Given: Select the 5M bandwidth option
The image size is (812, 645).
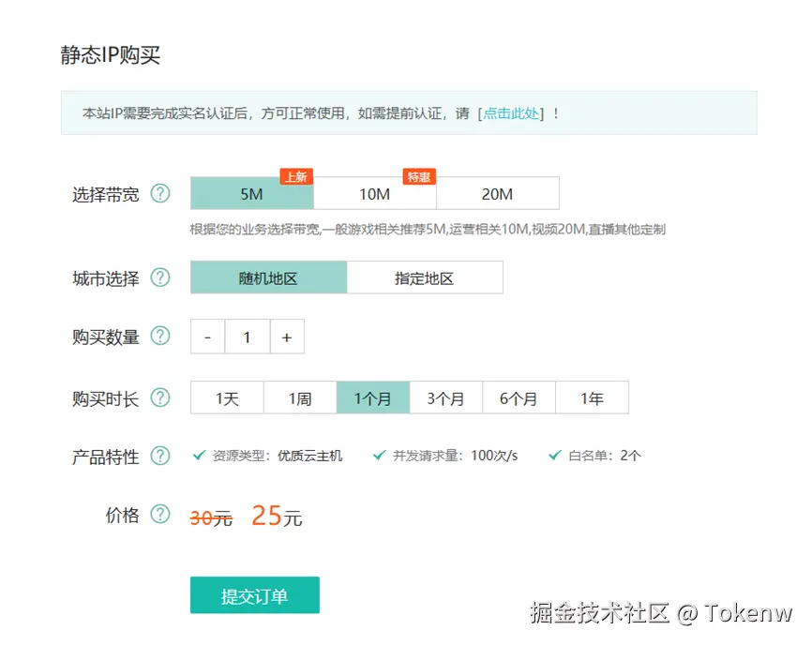Looking at the screenshot, I should click(x=251, y=194).
